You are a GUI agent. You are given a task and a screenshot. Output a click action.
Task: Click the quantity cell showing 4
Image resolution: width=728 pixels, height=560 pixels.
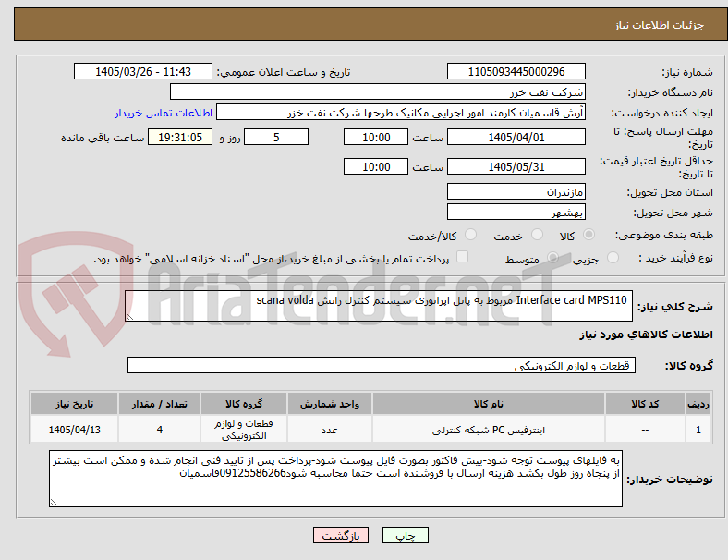(159, 430)
